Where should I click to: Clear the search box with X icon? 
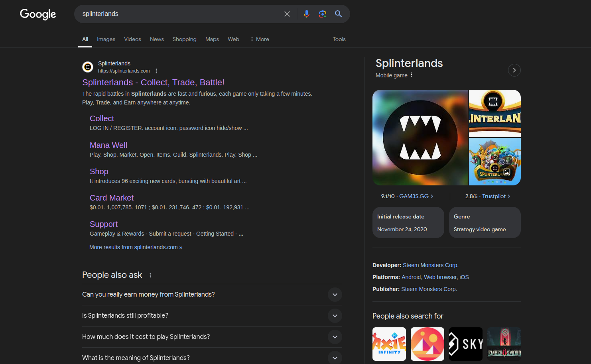click(x=287, y=14)
